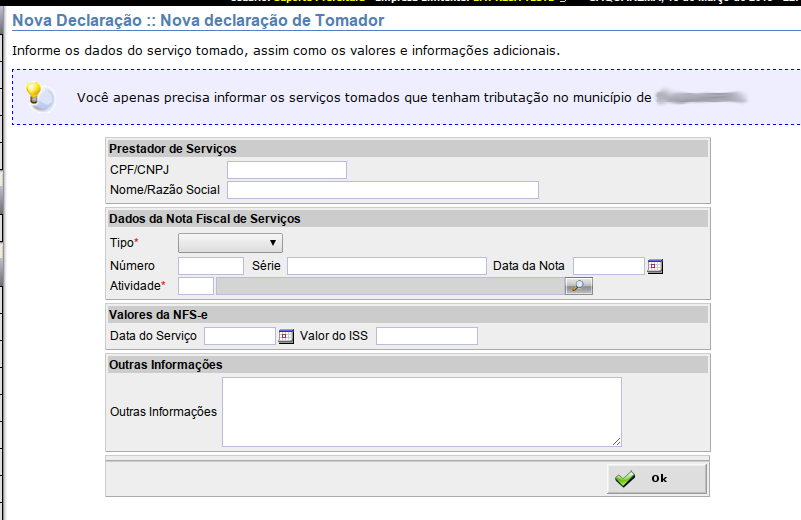Expand the Tipo dropdown list
The width and height of the screenshot is (801, 520).
coord(230,243)
